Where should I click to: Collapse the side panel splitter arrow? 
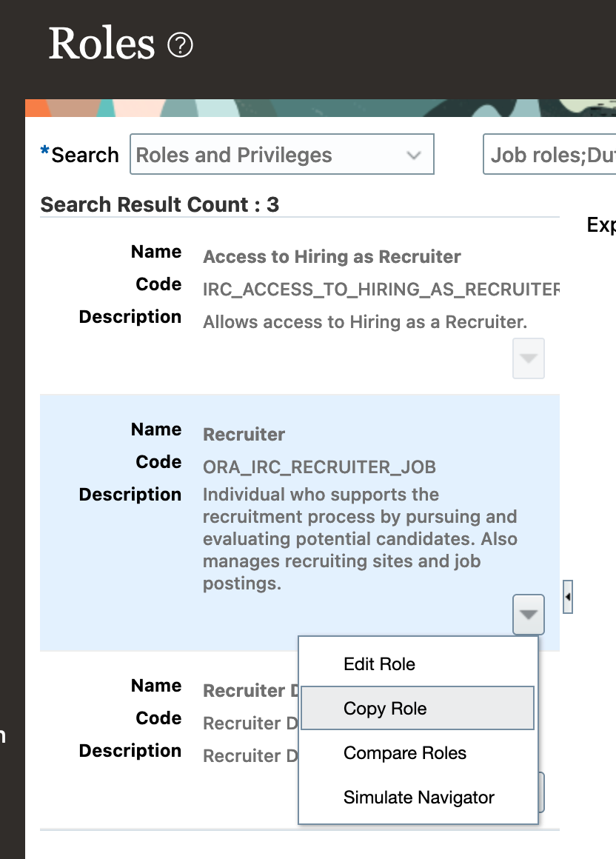point(568,597)
